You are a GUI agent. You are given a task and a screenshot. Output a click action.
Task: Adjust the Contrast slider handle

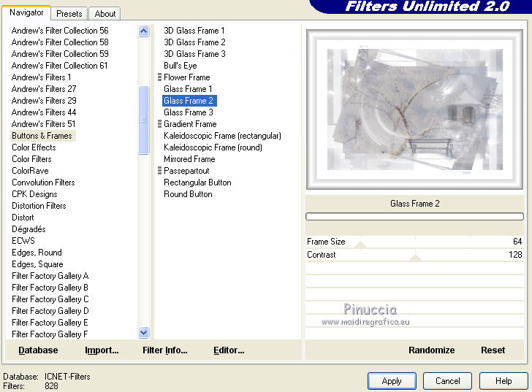pyautogui.click(x=415, y=258)
